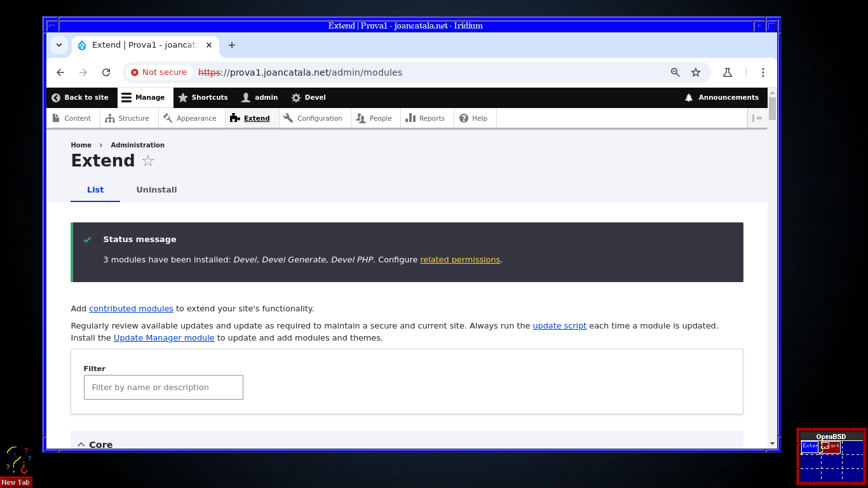This screenshot has width=868, height=488.
Task: Click the OpenBSD pager blue window thumbnail
Action: click(810, 447)
